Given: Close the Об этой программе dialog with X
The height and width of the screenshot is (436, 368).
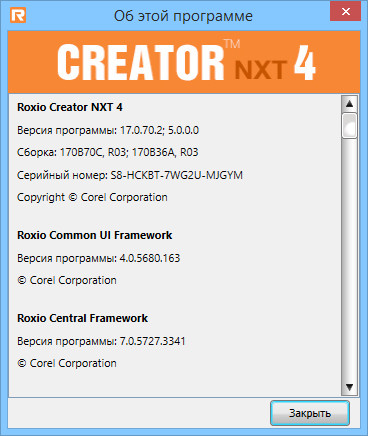Looking at the screenshot, I should click(x=346, y=12).
